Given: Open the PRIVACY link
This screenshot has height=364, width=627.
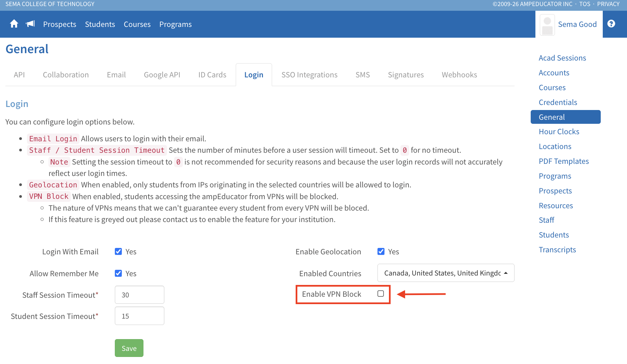Looking at the screenshot, I should [608, 4].
